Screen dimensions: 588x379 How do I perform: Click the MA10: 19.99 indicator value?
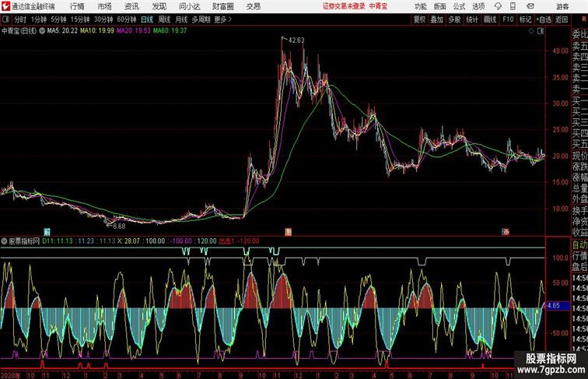[96, 31]
